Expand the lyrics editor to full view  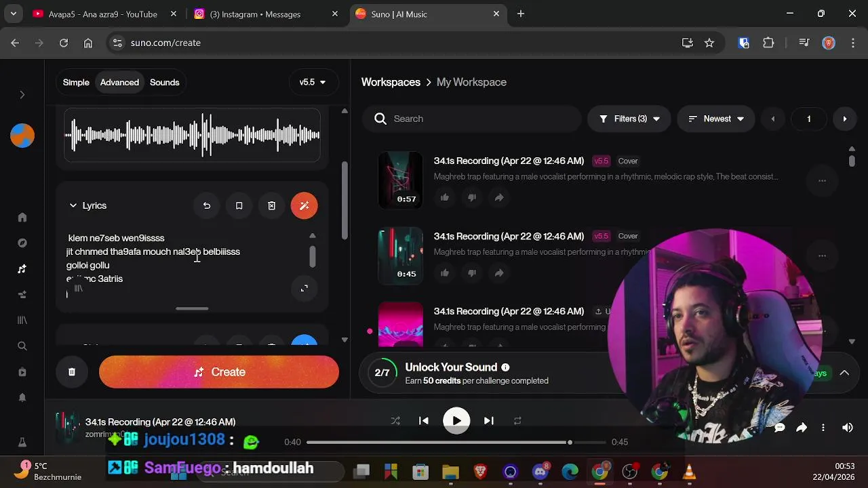pos(304,288)
